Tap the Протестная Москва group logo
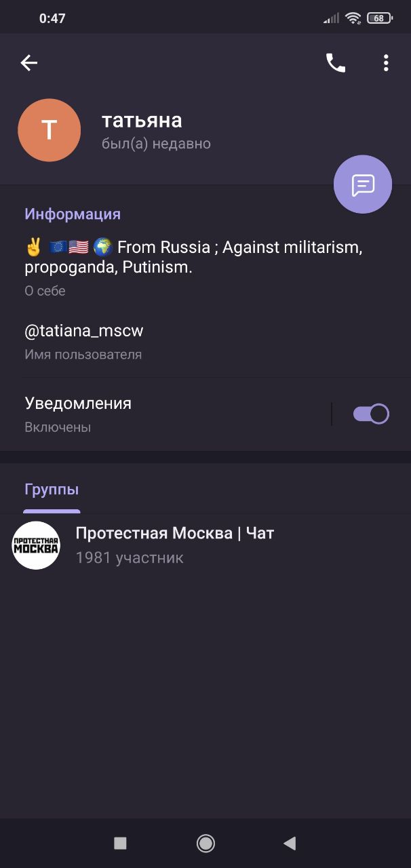Viewport: 411px width, 868px height. click(x=37, y=545)
